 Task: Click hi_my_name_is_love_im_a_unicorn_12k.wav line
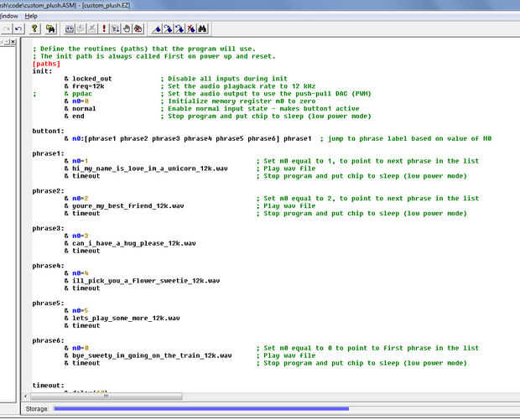point(146,169)
